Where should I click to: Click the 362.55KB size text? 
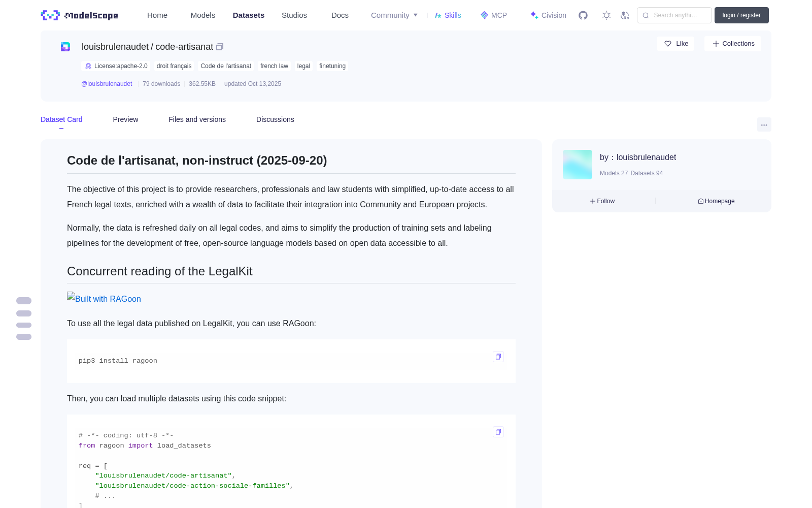(202, 84)
